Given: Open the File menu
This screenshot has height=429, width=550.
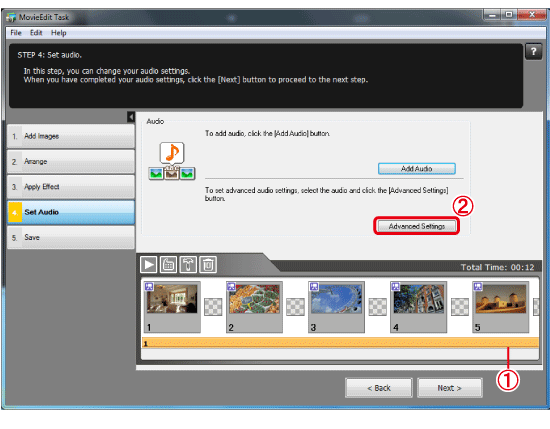Looking at the screenshot, I should click(16, 33).
